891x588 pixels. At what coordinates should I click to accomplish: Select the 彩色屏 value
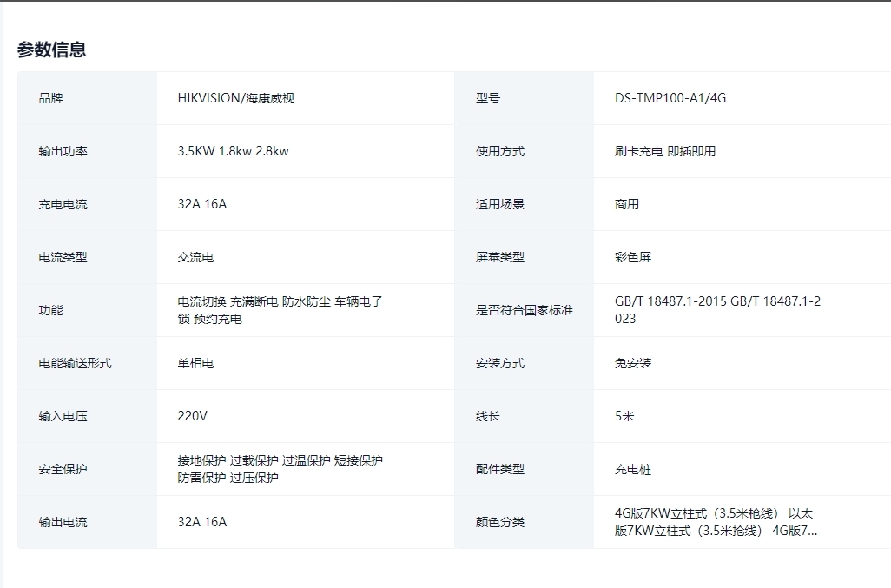coord(633,257)
